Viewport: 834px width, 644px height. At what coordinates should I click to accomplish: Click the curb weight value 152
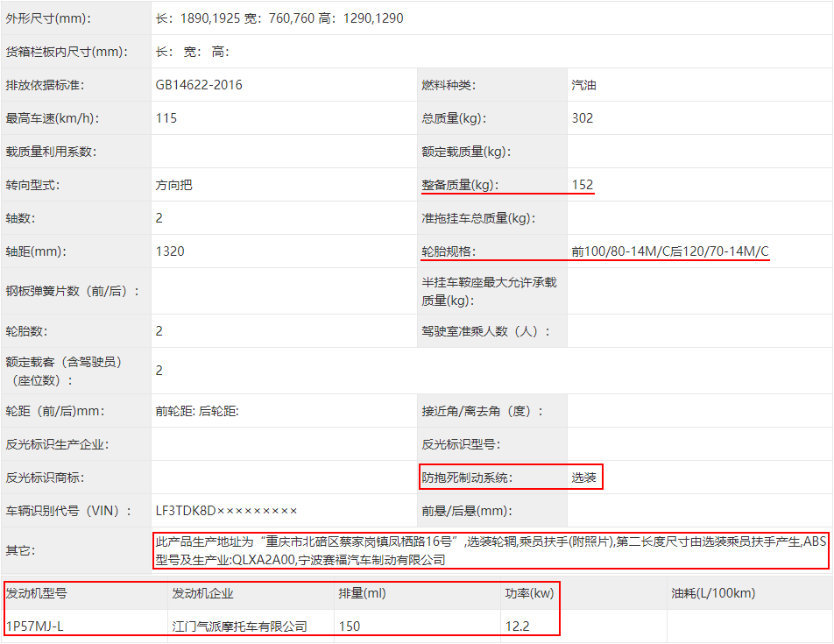[583, 185]
